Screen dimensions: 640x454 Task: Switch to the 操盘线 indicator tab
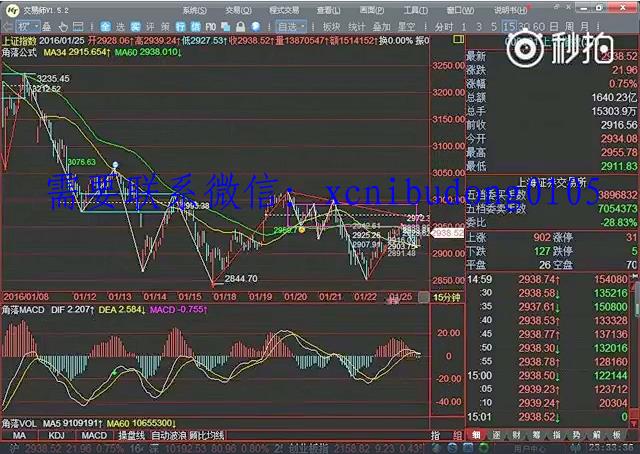pos(131,436)
